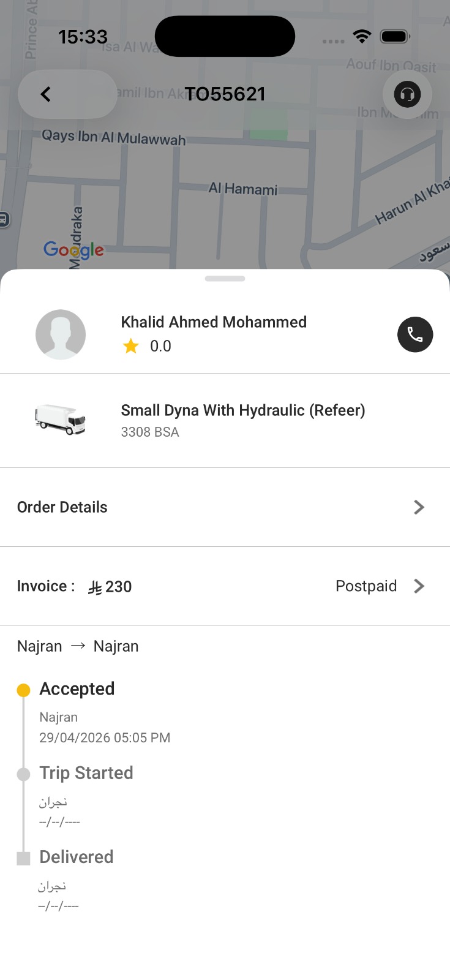Tap the Accepted status yellow marker
This screenshot has height=980, width=450.
pos(23,690)
